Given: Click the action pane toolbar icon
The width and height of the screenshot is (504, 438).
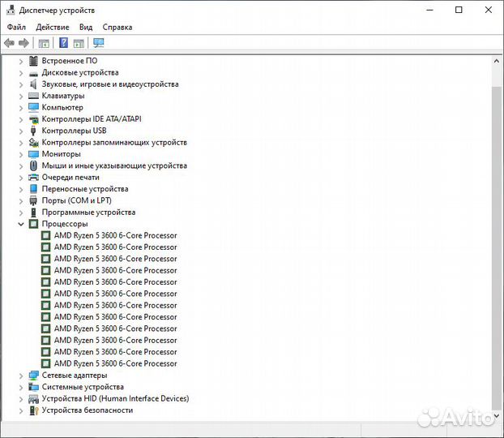Looking at the screenshot, I should tap(79, 43).
